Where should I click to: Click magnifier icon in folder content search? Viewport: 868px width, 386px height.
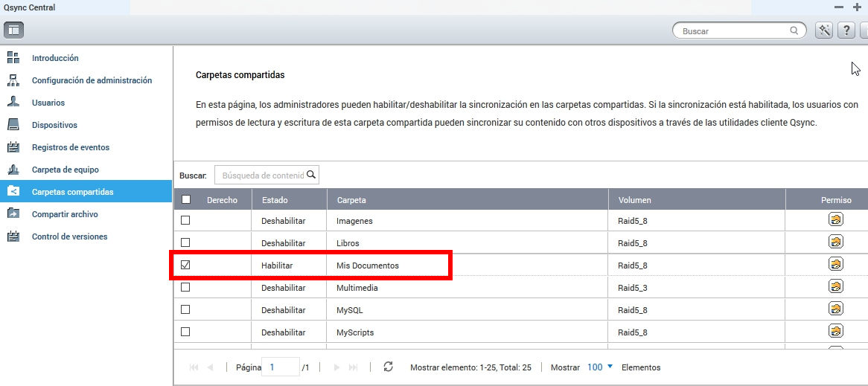(x=311, y=176)
